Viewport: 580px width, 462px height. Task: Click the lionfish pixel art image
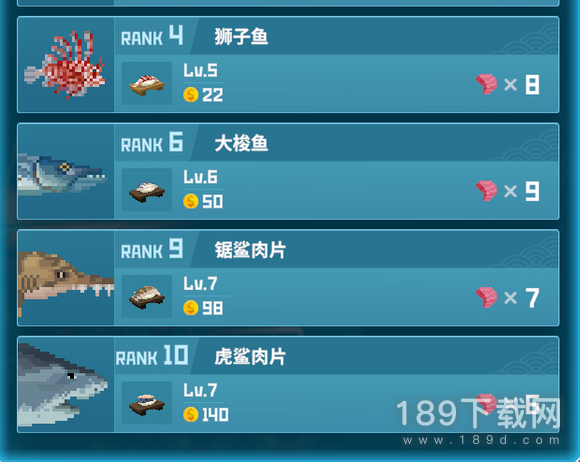tap(64, 65)
